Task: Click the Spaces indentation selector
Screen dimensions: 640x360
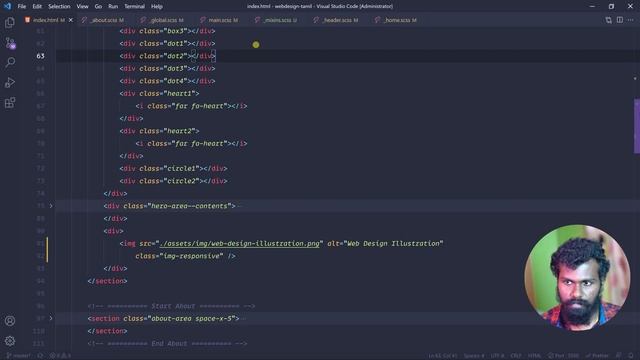Action: pyautogui.click(x=474, y=356)
